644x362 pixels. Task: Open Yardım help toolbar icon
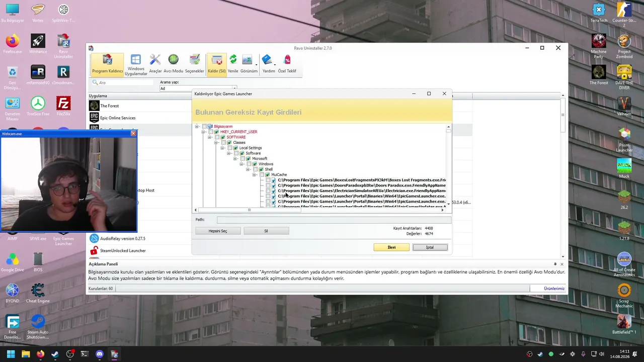(269, 64)
